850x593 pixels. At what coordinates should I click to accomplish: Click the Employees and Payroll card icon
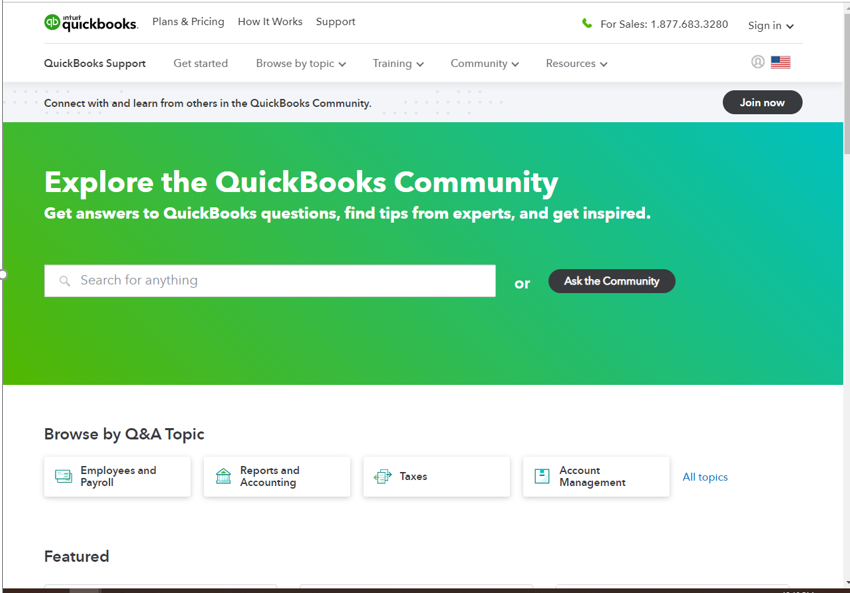tap(63, 476)
